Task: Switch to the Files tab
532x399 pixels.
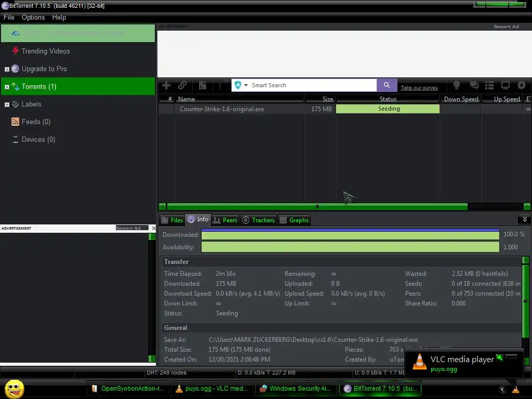Action: click(172, 220)
